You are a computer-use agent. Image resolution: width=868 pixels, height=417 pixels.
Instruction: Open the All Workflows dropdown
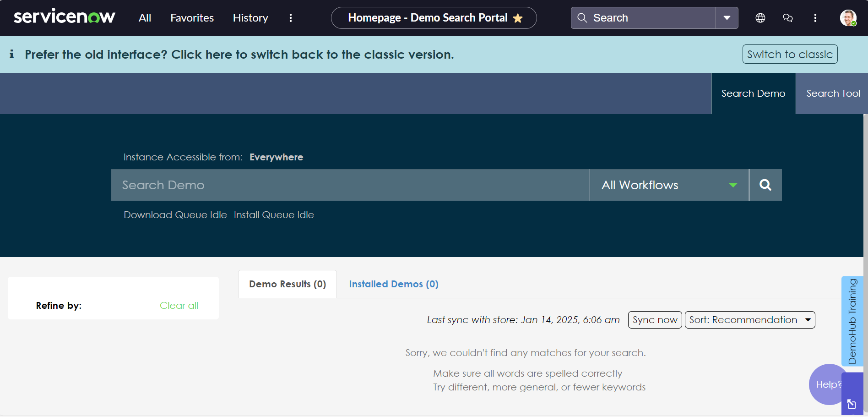click(669, 185)
